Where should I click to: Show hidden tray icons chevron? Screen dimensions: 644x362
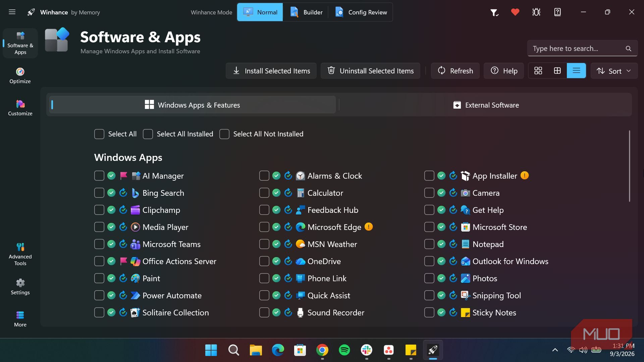tap(555, 350)
